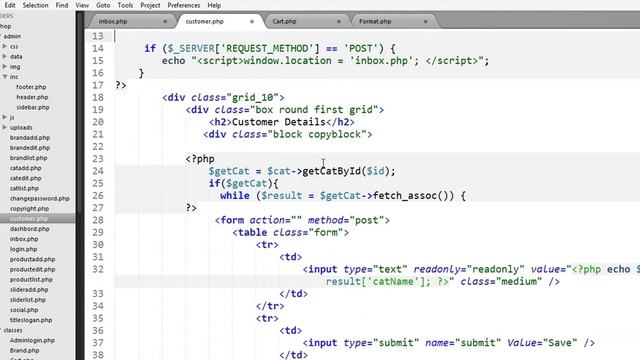
Task: Click 'fetch_assoc' in line 26
Action: (405, 196)
